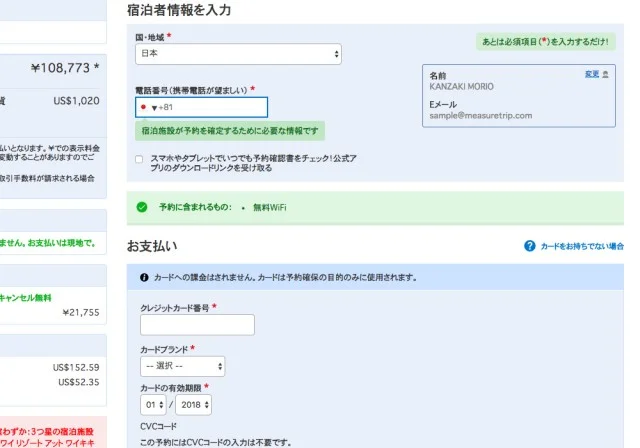Viewport: 640px width, 448px height.
Task: Click the US$52.35 amount
Action: click(x=79, y=382)
